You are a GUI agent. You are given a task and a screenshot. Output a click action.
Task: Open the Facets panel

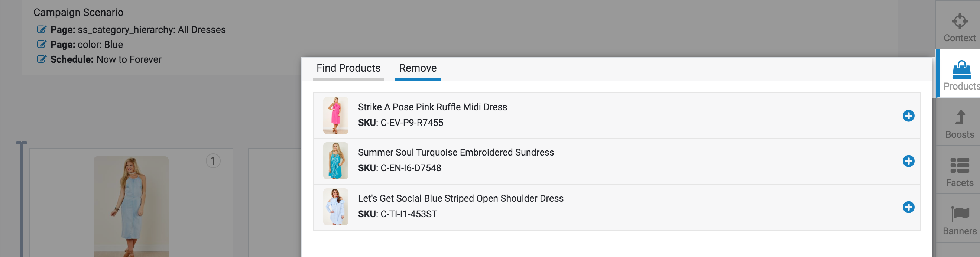click(x=960, y=172)
